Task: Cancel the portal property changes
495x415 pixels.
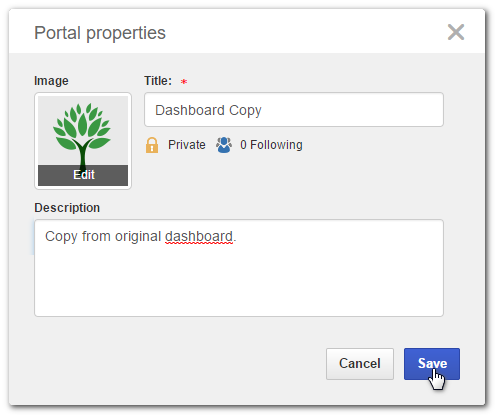Action: [360, 364]
